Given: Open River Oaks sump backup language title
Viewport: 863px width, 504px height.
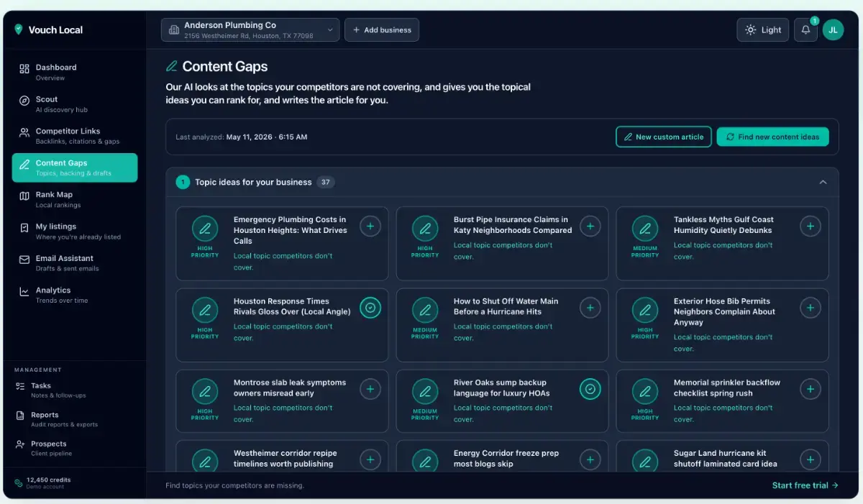Looking at the screenshot, I should (502, 388).
